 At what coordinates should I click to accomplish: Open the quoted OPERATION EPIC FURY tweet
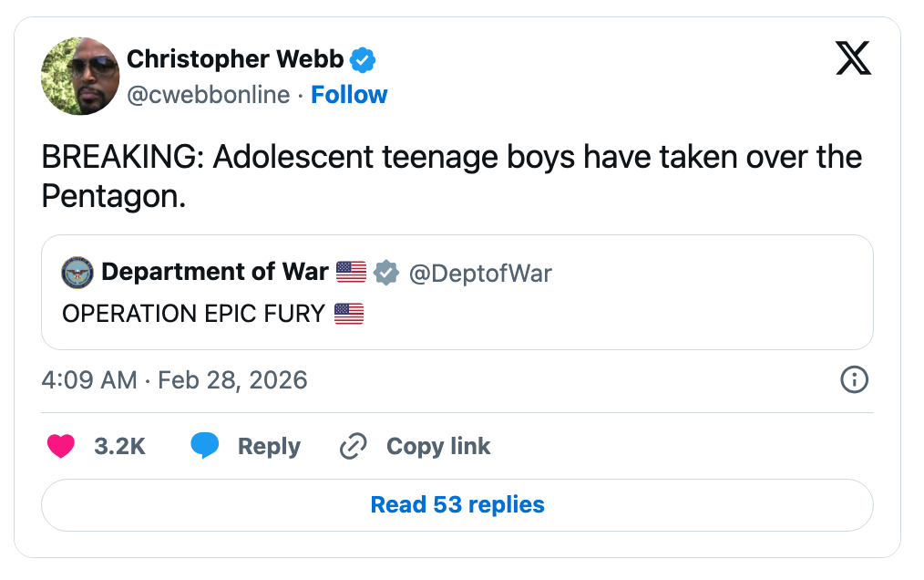click(x=547, y=315)
